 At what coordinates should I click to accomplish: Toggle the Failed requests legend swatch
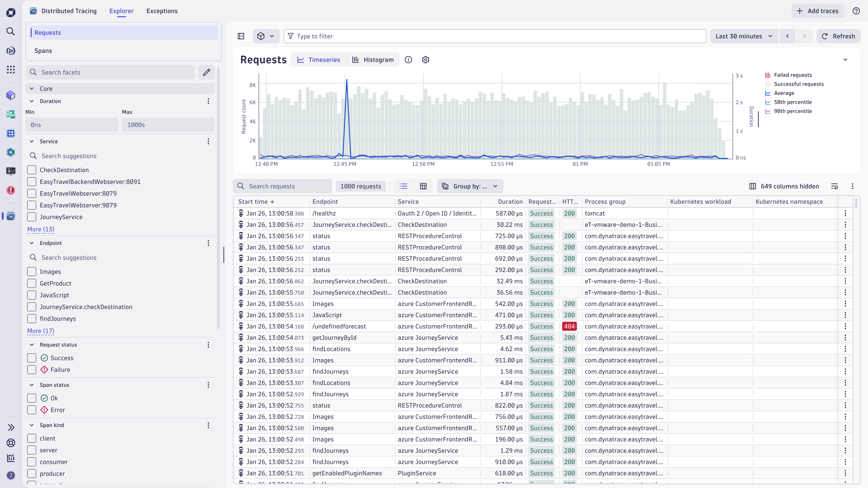[768, 75]
